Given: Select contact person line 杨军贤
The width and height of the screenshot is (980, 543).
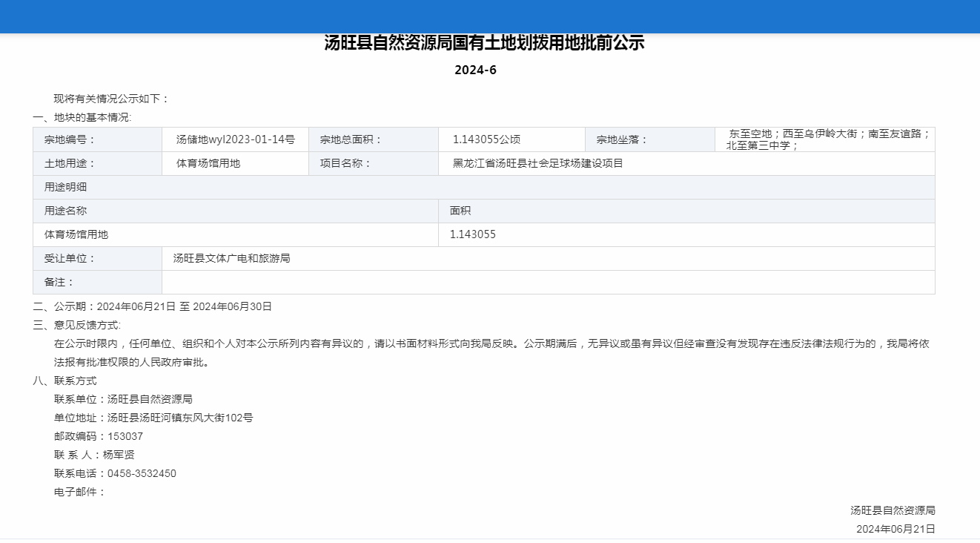Looking at the screenshot, I should point(94,455).
